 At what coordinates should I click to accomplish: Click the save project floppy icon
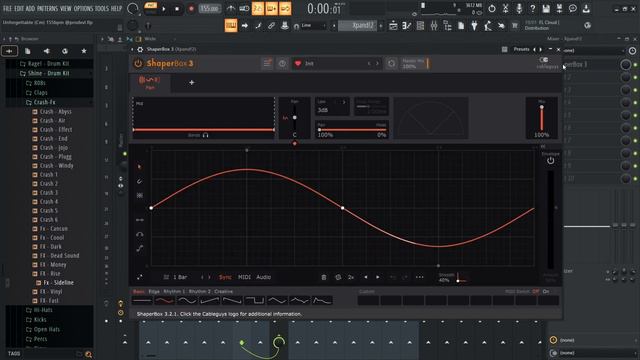pos(546,9)
